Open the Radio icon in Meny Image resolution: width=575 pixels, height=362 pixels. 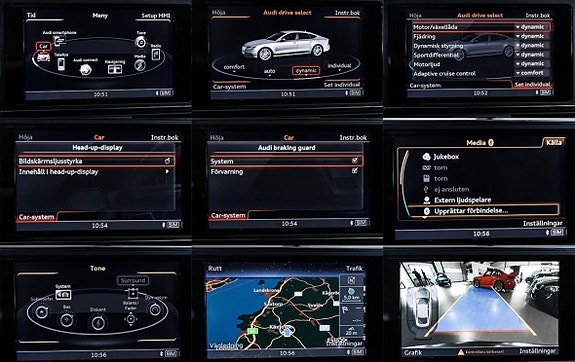(x=155, y=54)
